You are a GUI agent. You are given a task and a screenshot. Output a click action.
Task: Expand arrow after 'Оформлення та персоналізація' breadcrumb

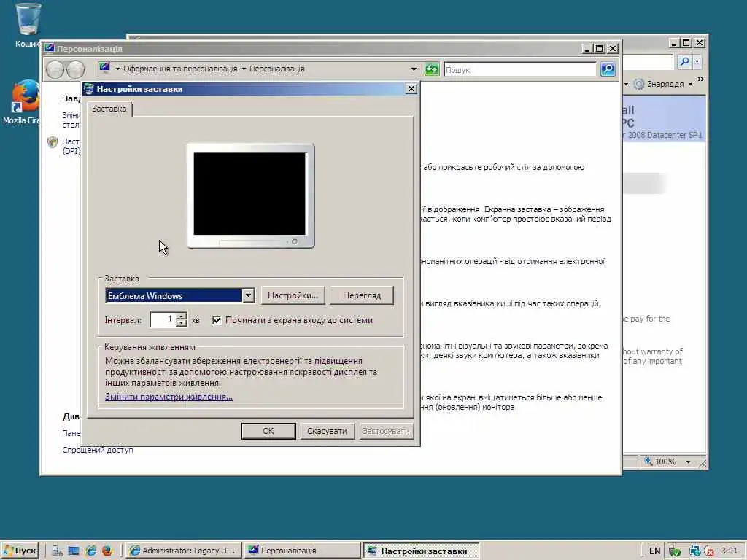click(244, 69)
